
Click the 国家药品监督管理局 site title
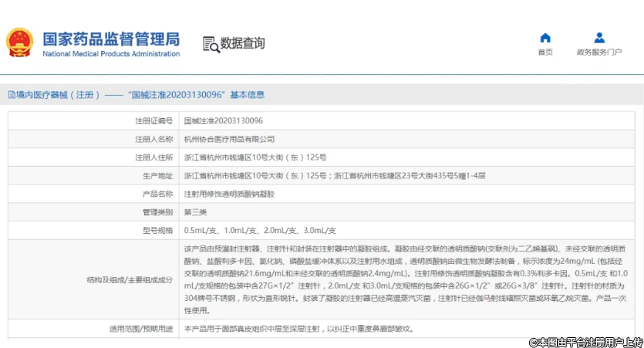[x=110, y=37]
